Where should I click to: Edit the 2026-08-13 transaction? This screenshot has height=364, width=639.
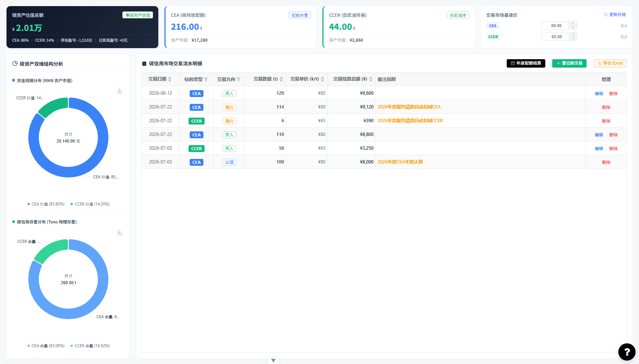tap(599, 94)
